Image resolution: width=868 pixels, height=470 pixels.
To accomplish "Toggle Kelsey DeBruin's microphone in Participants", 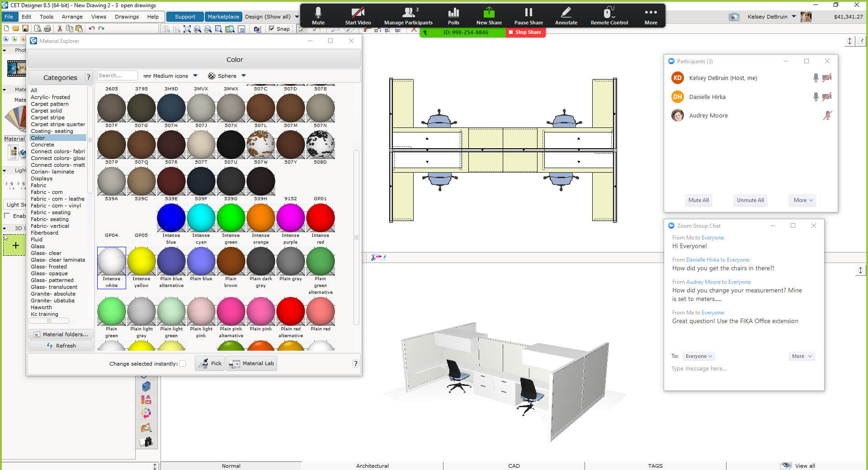I will [816, 78].
